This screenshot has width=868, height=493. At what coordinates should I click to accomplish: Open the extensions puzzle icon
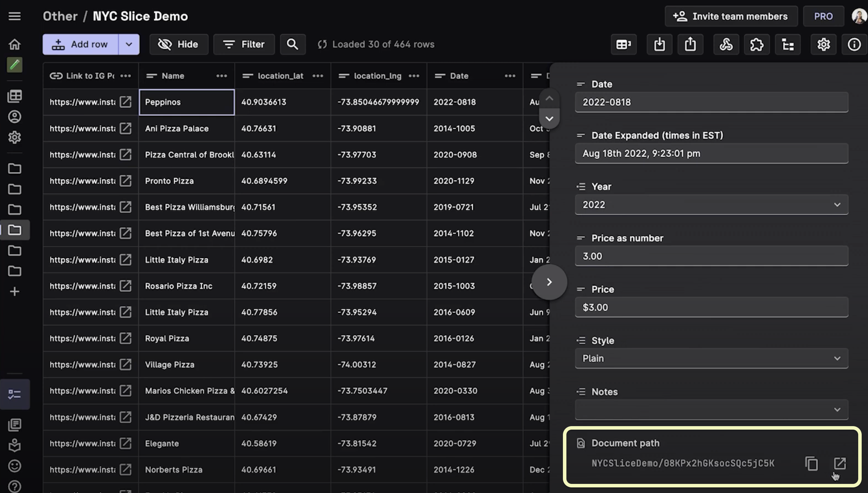[757, 44]
